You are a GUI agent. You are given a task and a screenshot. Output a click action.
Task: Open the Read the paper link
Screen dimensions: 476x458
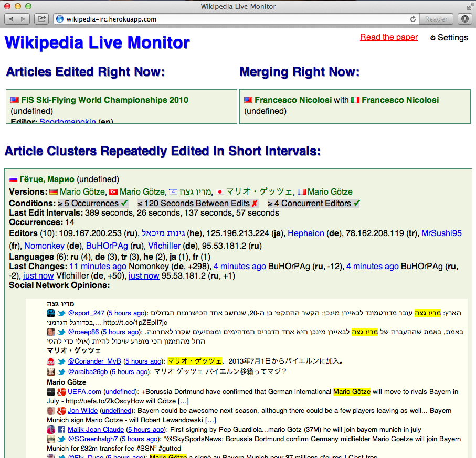click(389, 37)
